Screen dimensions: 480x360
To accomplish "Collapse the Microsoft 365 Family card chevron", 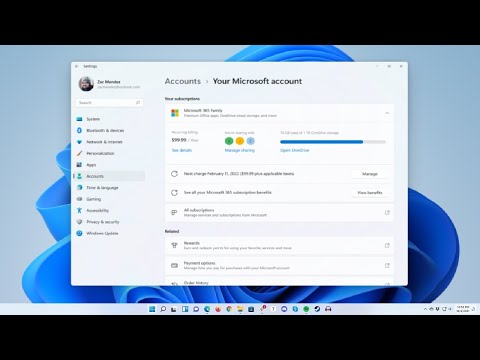I will click(x=387, y=113).
